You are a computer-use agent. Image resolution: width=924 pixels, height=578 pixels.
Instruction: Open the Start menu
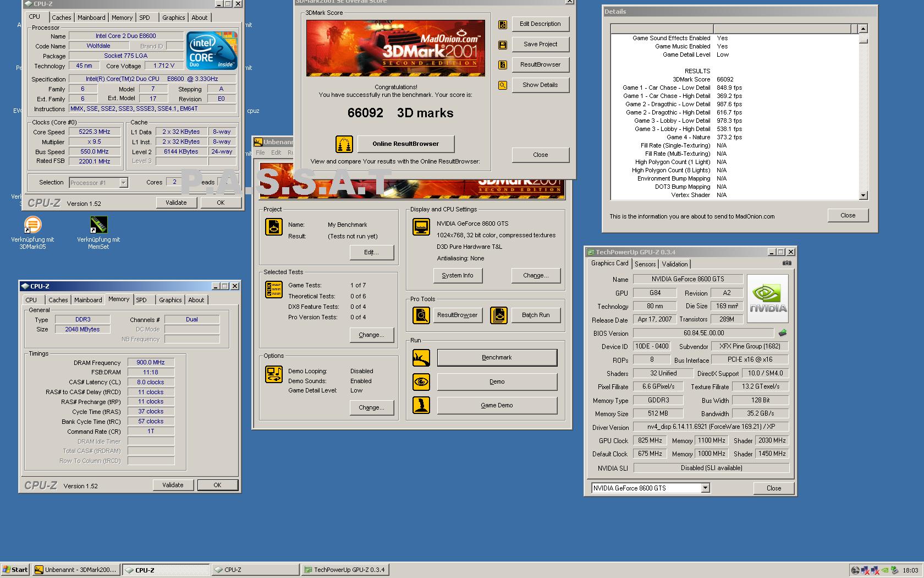[15, 570]
